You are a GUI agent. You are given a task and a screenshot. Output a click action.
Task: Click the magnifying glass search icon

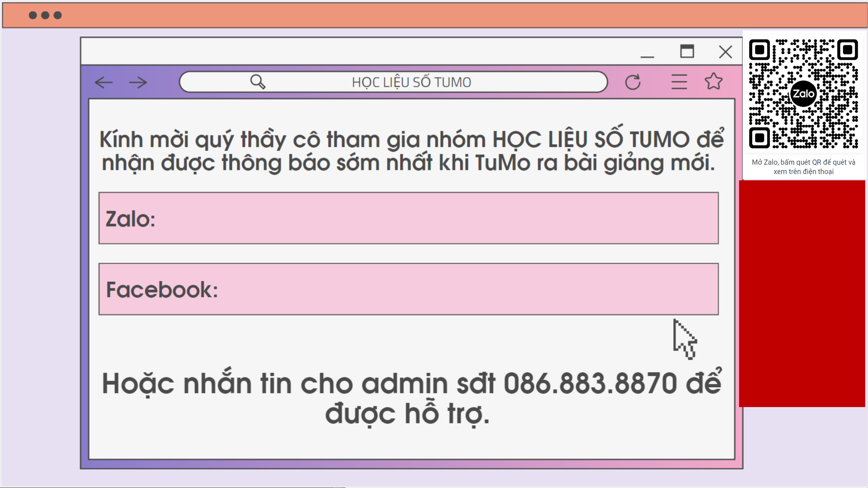[x=258, y=82]
